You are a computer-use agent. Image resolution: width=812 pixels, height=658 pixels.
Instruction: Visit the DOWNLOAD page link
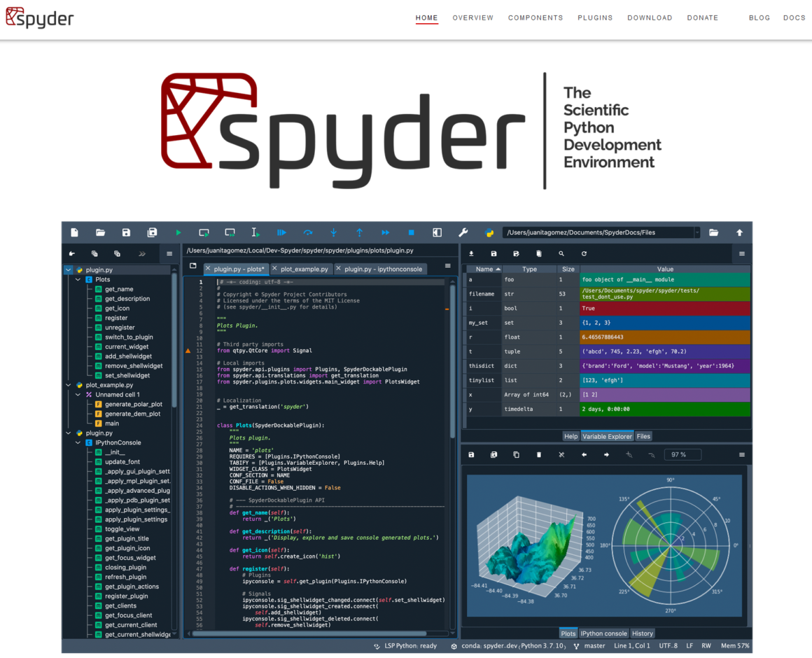(x=650, y=17)
